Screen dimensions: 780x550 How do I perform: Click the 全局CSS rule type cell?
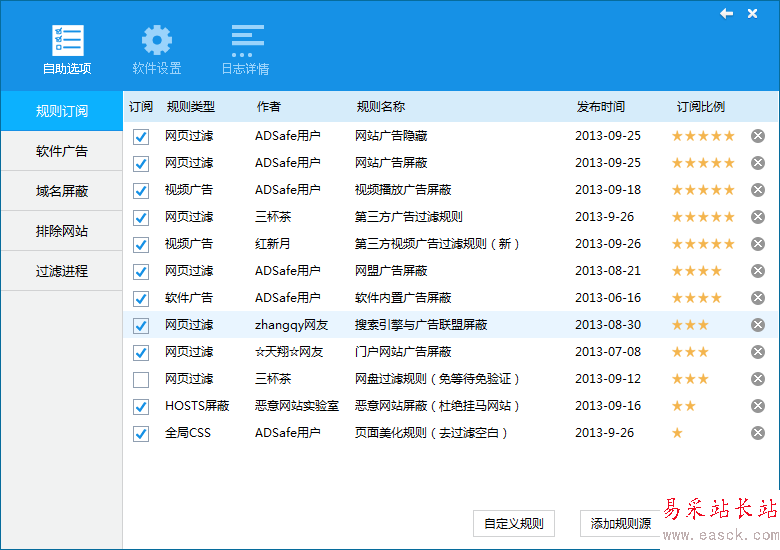click(x=188, y=433)
